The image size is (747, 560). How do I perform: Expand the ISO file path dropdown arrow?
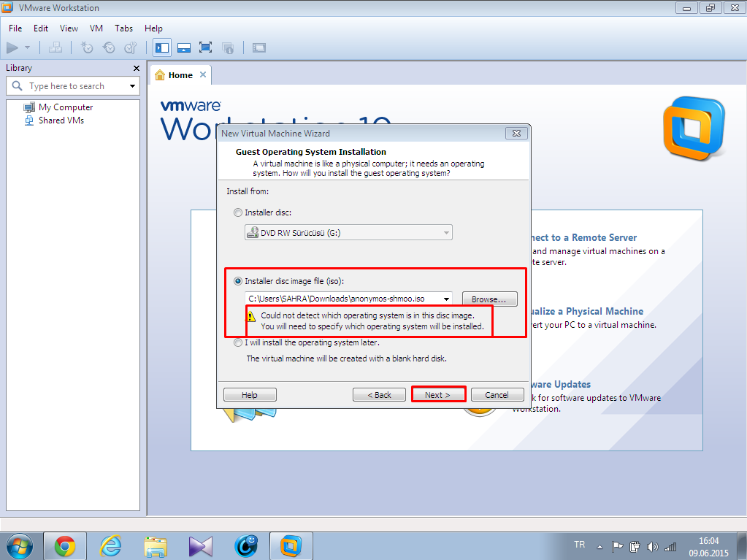tap(446, 299)
